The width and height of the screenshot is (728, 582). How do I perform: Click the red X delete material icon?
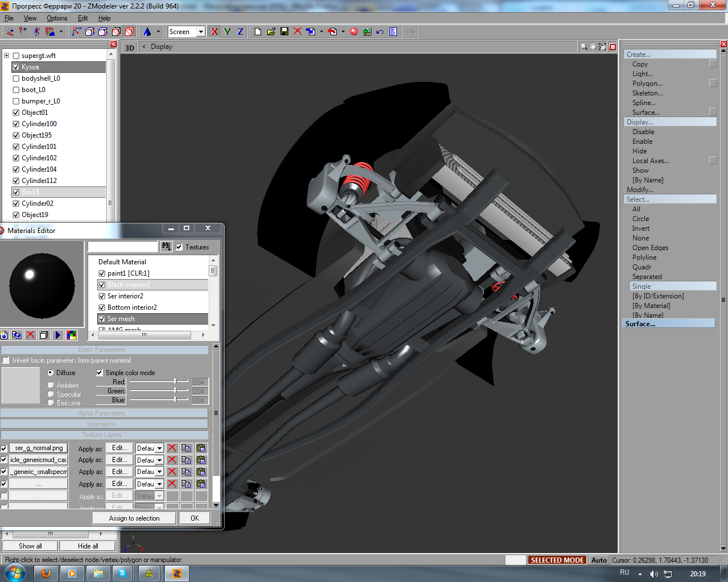click(x=30, y=335)
